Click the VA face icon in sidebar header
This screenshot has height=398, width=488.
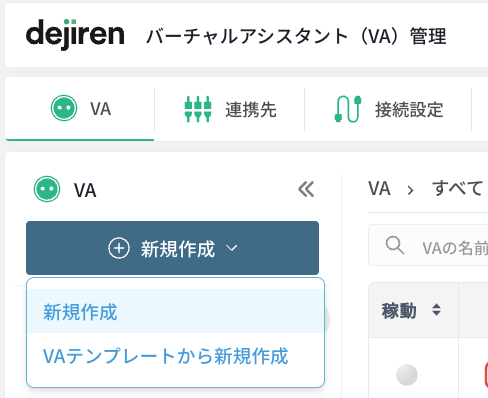(x=47, y=189)
